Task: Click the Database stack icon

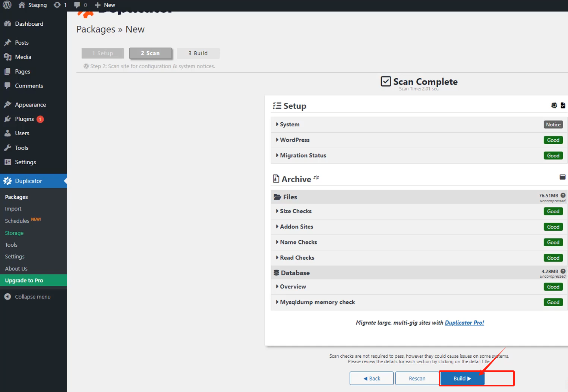Action: (x=276, y=272)
